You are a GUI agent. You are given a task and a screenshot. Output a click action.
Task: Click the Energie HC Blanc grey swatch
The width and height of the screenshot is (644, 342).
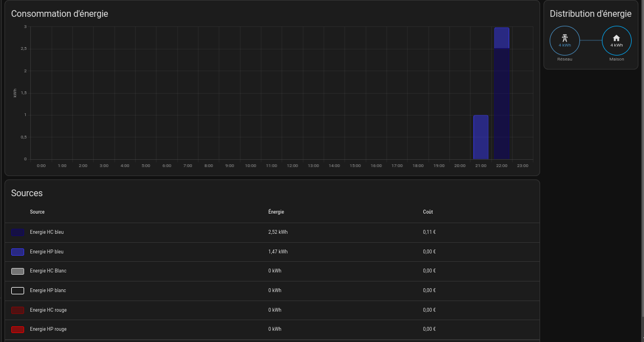pos(17,271)
